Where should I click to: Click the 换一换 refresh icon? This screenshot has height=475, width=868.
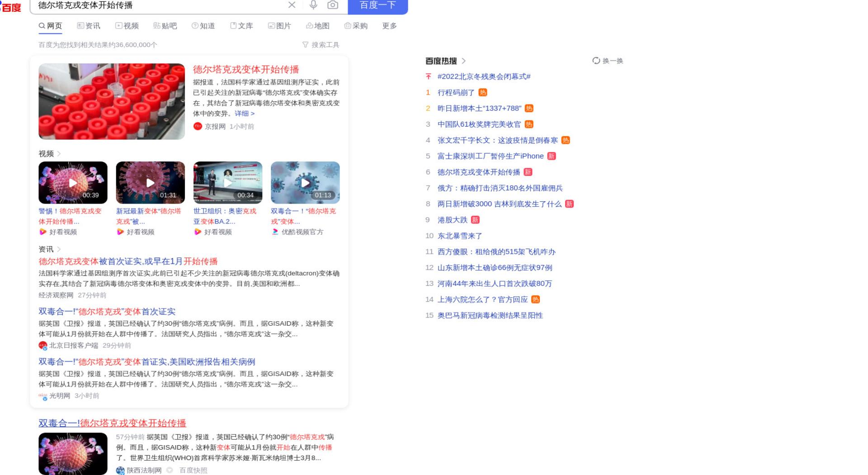click(x=596, y=61)
